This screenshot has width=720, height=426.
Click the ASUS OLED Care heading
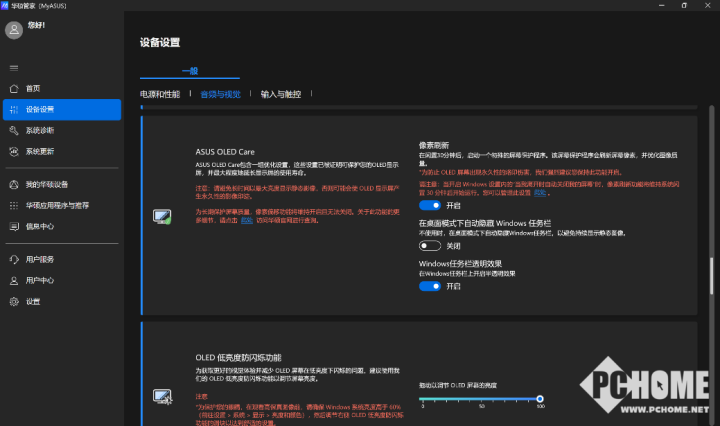225,152
